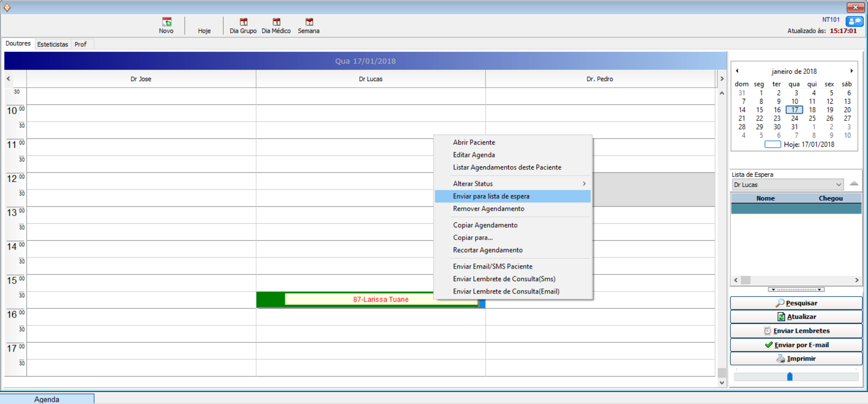This screenshot has width=868, height=404.
Task: Open the Dr Lucas waiting list dropdown
Action: pyautogui.click(x=839, y=185)
